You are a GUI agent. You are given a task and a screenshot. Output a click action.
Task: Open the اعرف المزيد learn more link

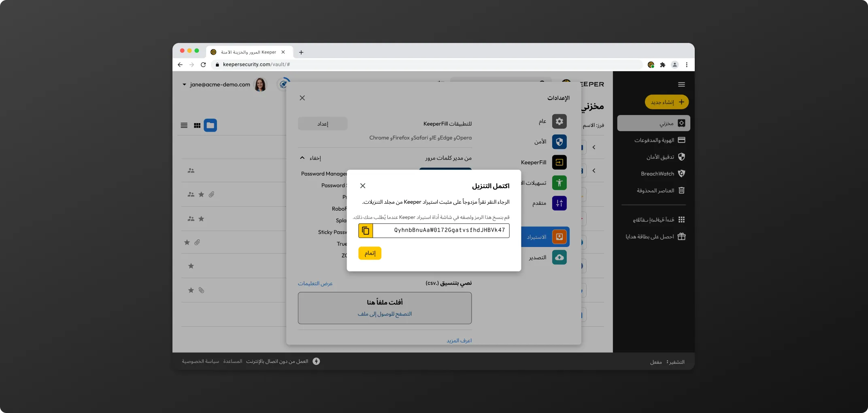[x=459, y=341]
